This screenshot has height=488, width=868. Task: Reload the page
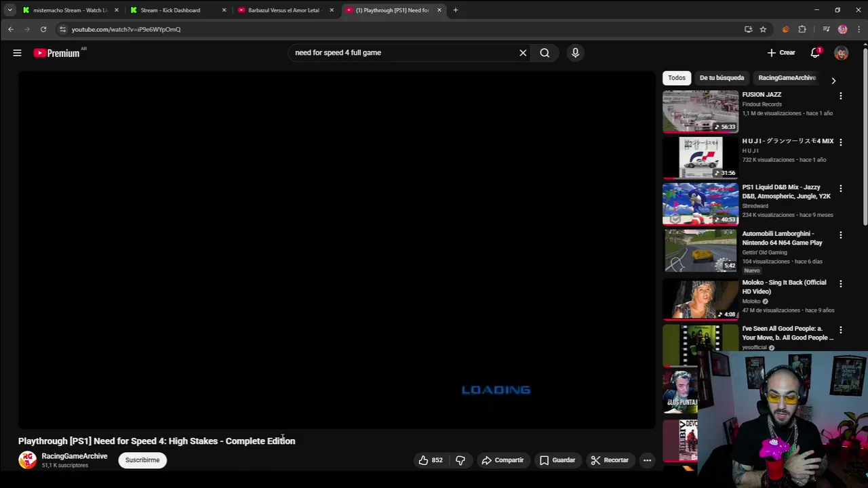43,29
